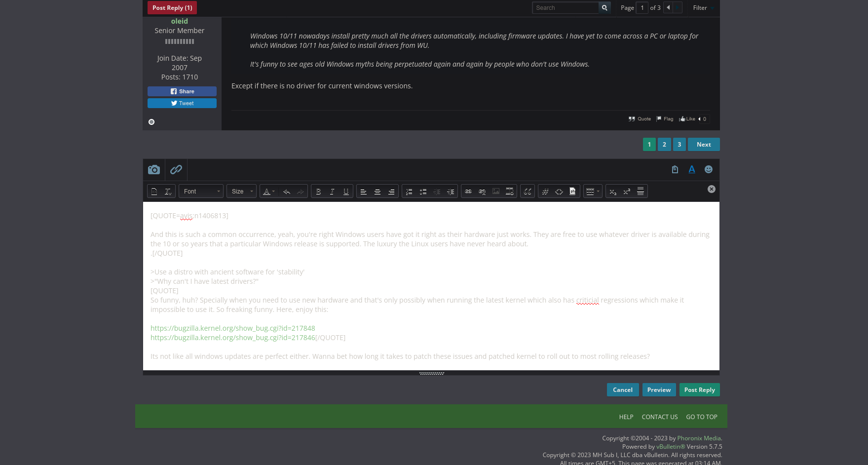Click the Undo arrow icon

point(286,191)
